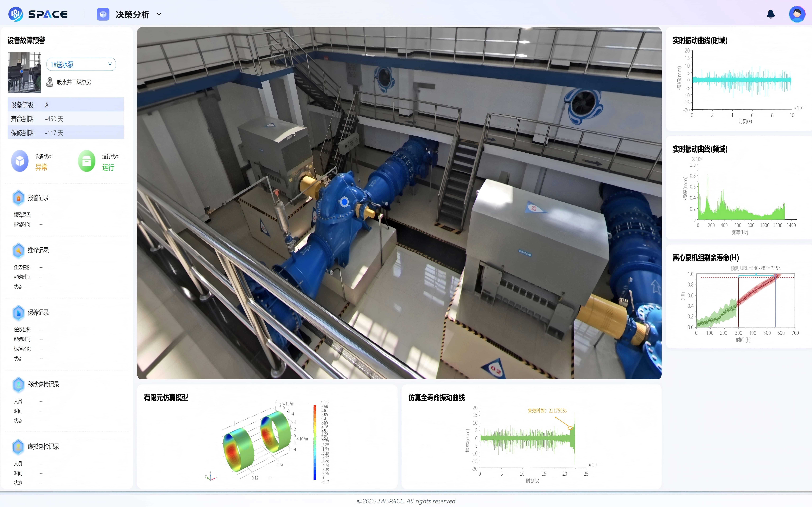Click the 决策分析 menu title
This screenshot has width=812, height=507.
132,14
